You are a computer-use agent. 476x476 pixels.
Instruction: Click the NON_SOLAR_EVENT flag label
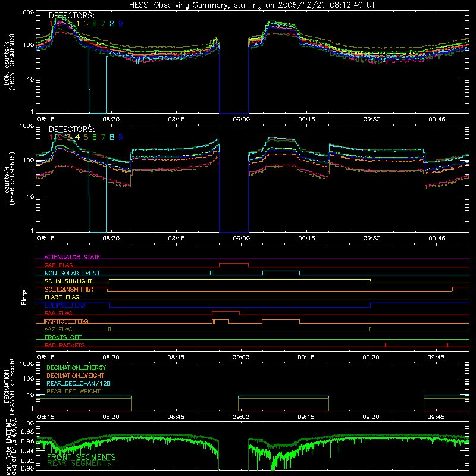pyautogui.click(x=72, y=273)
